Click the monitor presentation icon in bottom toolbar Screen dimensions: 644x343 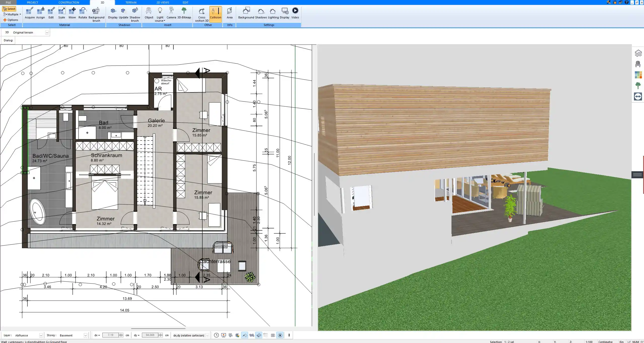click(223, 335)
